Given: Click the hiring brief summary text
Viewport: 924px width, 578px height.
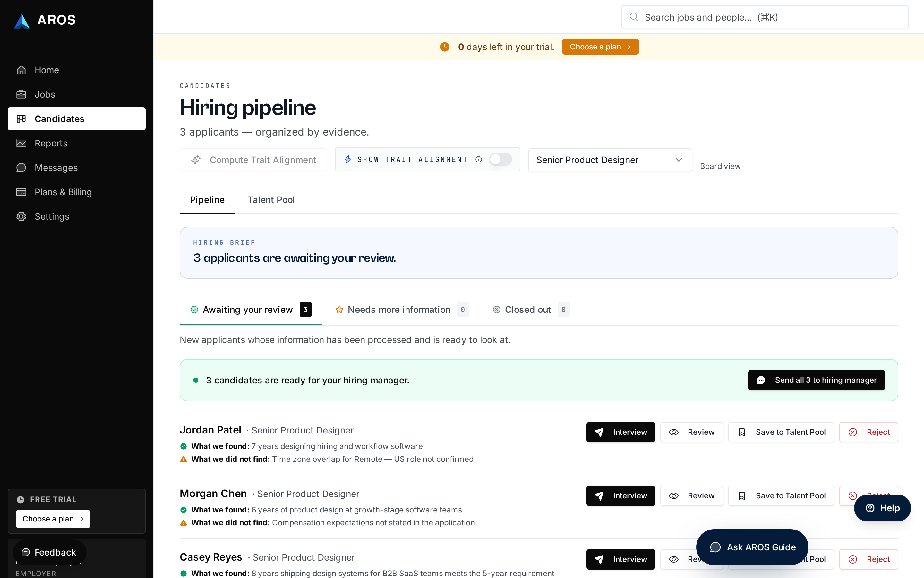Looking at the screenshot, I should pos(295,258).
